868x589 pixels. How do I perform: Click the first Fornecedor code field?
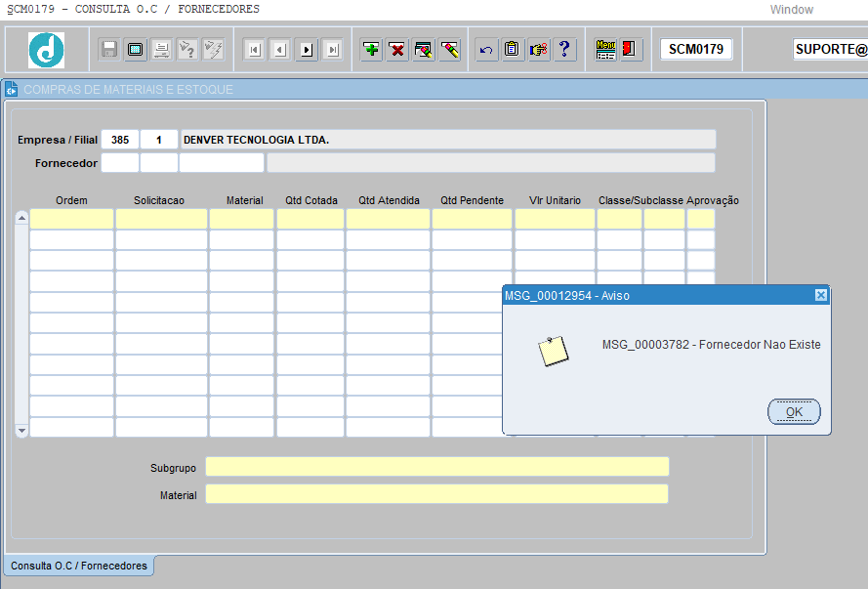tap(120, 163)
